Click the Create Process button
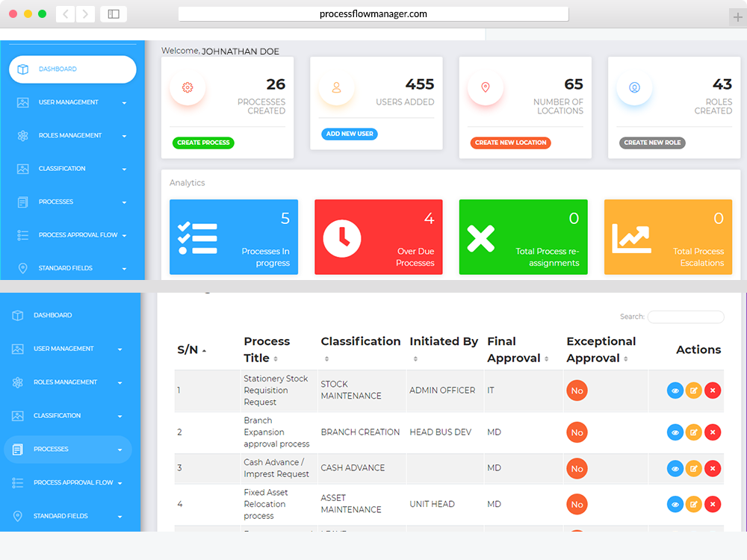Screen dimensions: 747x560 [203, 143]
